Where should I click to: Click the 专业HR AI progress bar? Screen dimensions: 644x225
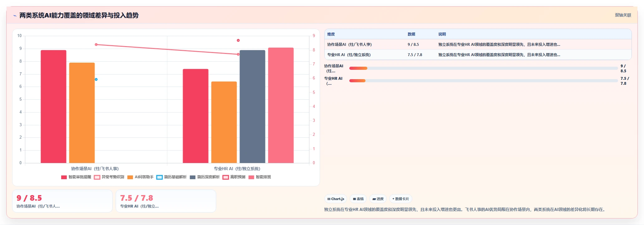pos(483,81)
